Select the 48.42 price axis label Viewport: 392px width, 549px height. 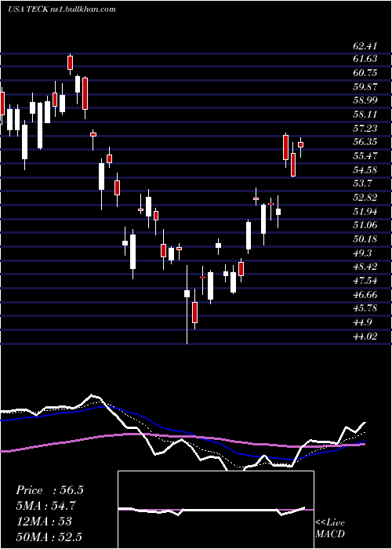click(365, 267)
